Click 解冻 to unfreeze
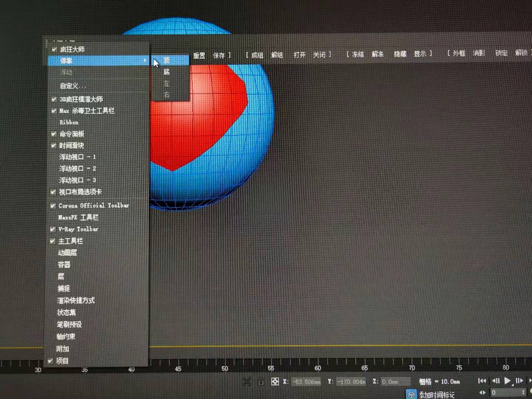Viewport: 532px width, 399px height. pos(378,54)
